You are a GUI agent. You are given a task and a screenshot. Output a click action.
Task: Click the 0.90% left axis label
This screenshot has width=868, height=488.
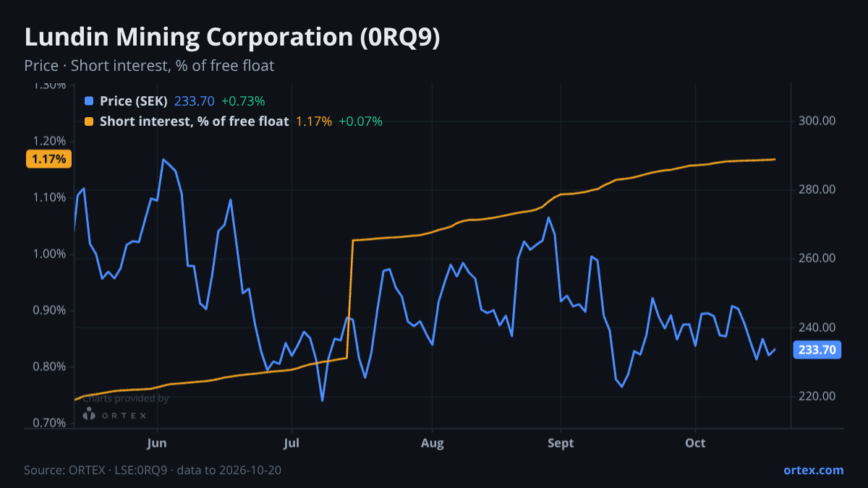point(50,310)
